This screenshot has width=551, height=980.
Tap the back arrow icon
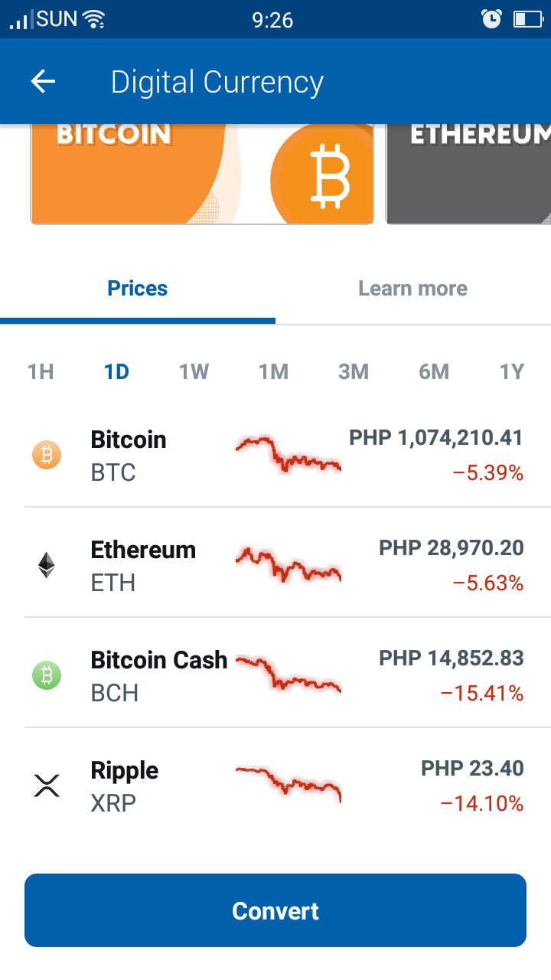tap(44, 81)
